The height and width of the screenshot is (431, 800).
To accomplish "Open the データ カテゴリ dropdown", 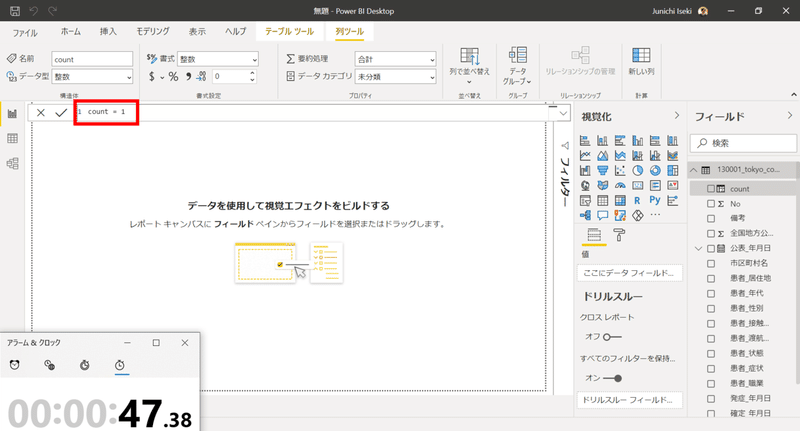I will pos(395,77).
